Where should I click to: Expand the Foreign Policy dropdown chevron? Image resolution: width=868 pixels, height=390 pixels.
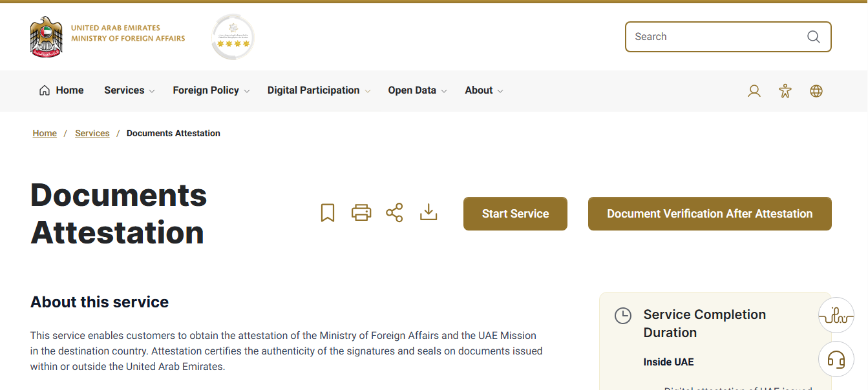tap(247, 91)
